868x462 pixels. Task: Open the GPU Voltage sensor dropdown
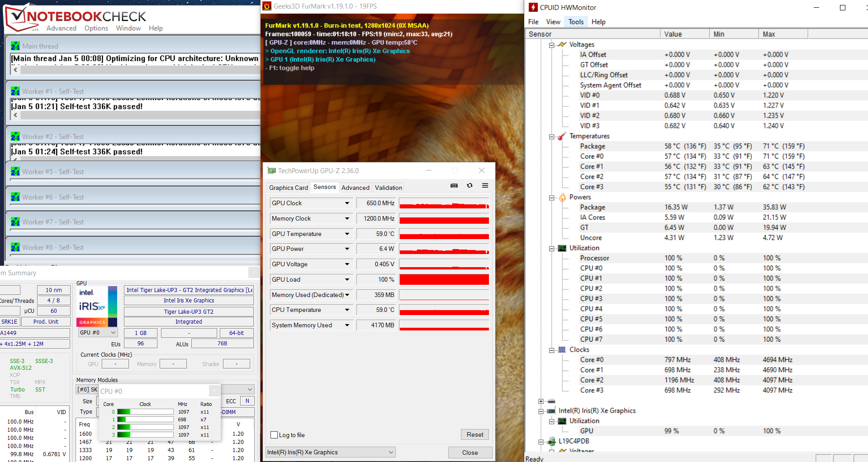(x=347, y=264)
